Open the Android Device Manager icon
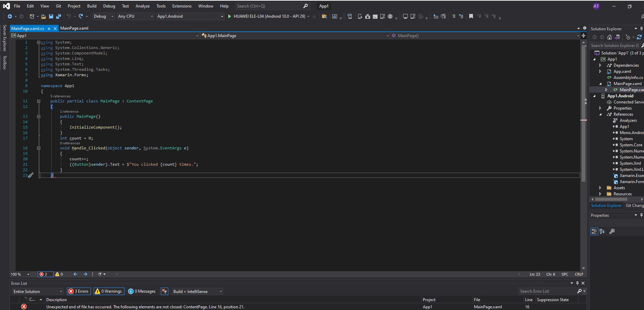644x310 pixels. tap(382, 16)
